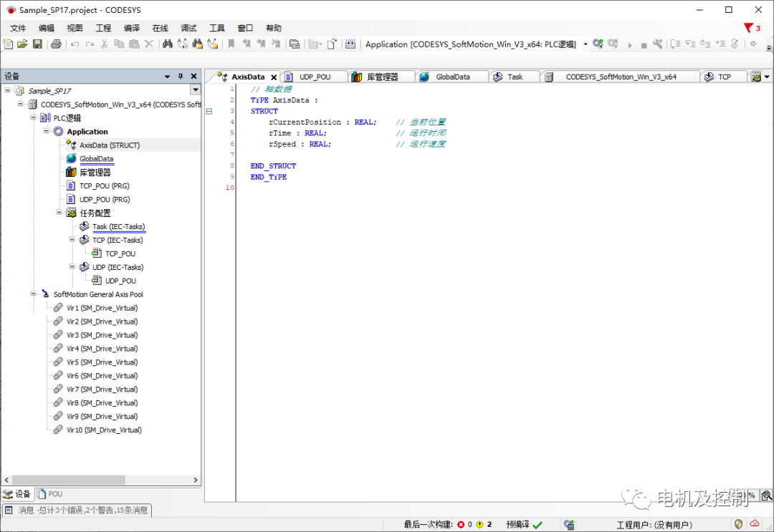The image size is (774, 532).
Task: Click the New file toolbar icon
Action: [8, 44]
